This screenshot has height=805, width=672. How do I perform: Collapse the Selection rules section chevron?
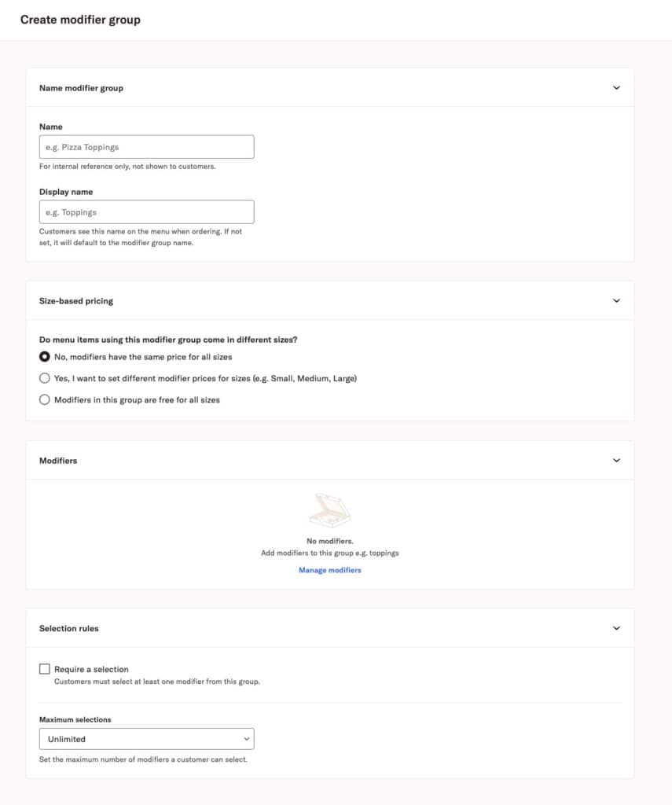pos(617,628)
